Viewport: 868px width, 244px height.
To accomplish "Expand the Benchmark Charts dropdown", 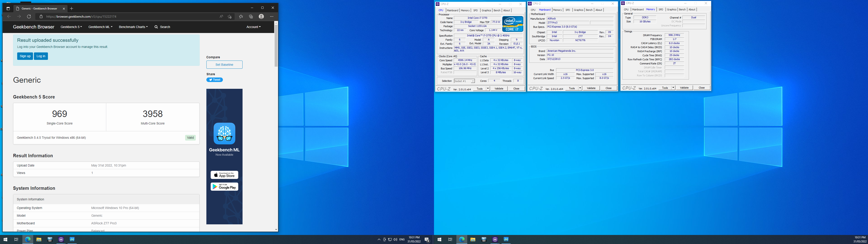I will [133, 27].
